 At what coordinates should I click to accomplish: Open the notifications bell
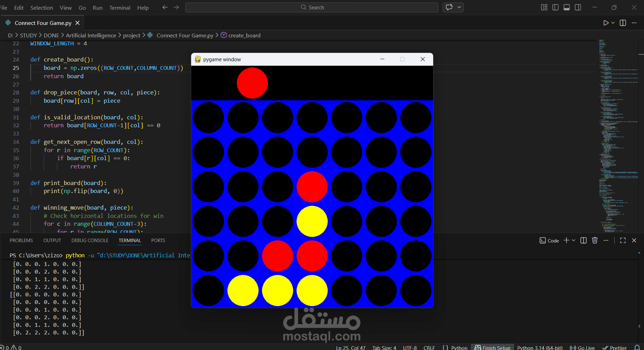point(638,348)
